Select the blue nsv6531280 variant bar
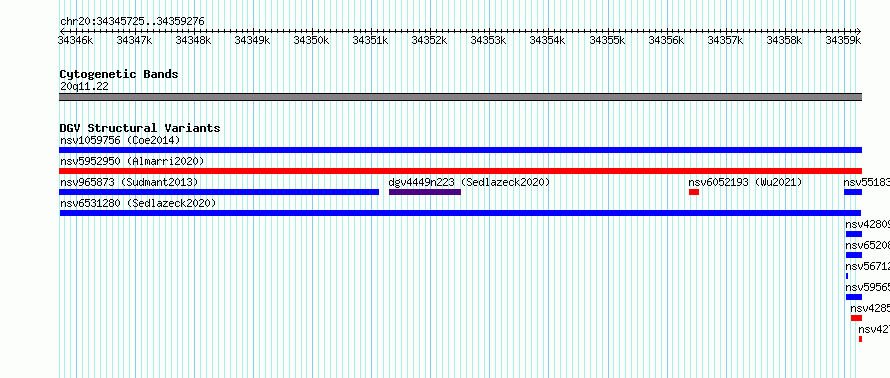Screen dimensions: 890x378 pyautogui.click(x=460, y=213)
